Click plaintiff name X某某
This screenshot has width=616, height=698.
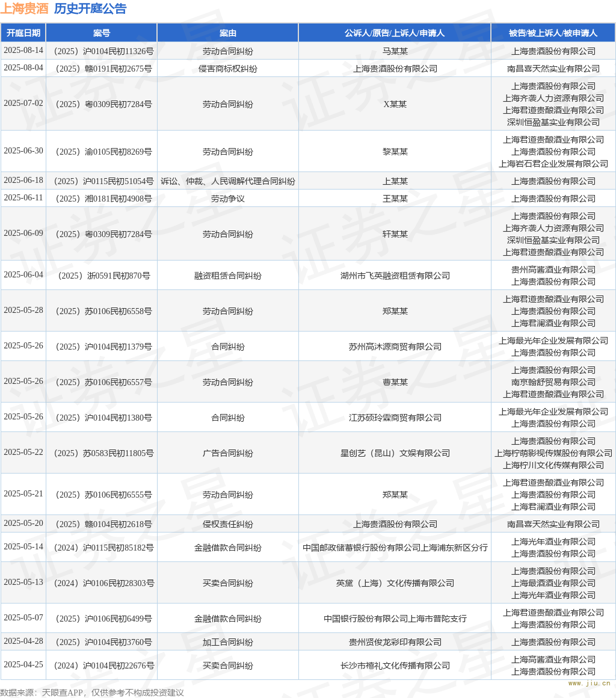(395, 104)
